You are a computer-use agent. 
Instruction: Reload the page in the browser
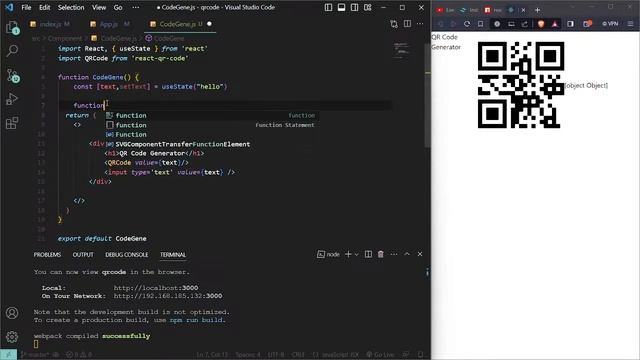(x=467, y=24)
